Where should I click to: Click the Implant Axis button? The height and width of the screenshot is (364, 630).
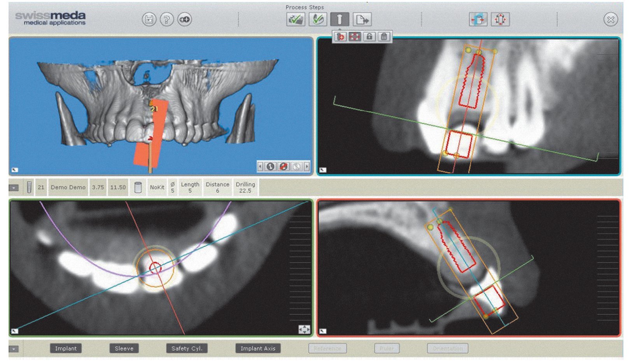pyautogui.click(x=258, y=348)
